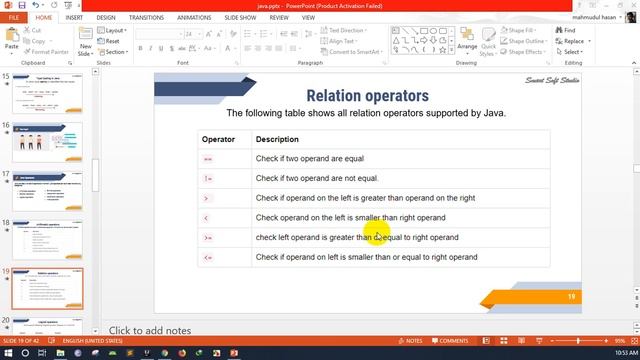The height and width of the screenshot is (360, 640).
Task: Click the Find binoculars button
Action: (x=565, y=30)
